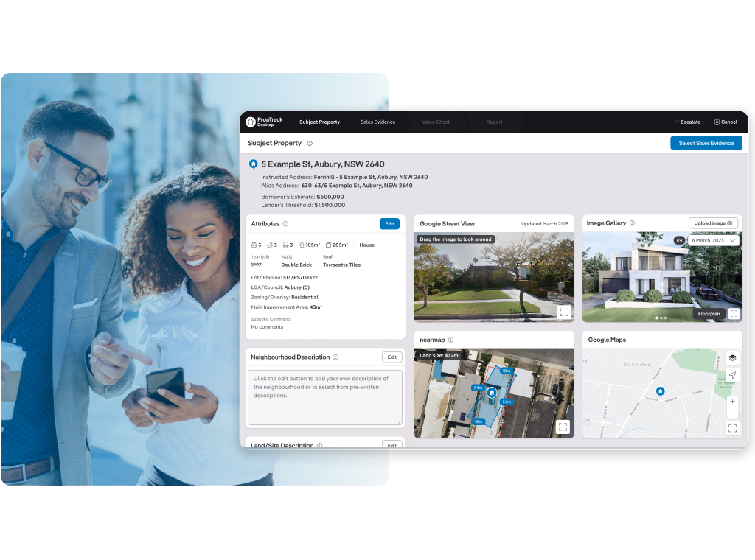The height and width of the screenshot is (560, 755).
Task: Click the house pin on the nearmap aerial
Action: point(492,393)
